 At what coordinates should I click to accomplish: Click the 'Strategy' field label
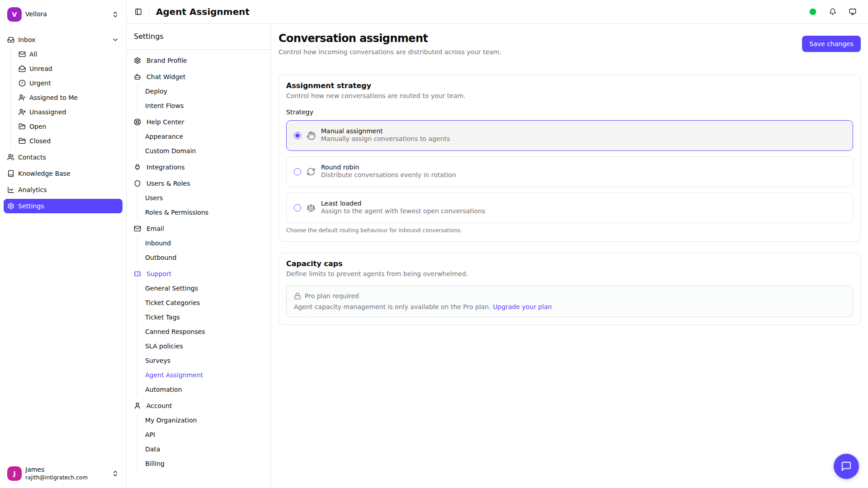coord(299,112)
